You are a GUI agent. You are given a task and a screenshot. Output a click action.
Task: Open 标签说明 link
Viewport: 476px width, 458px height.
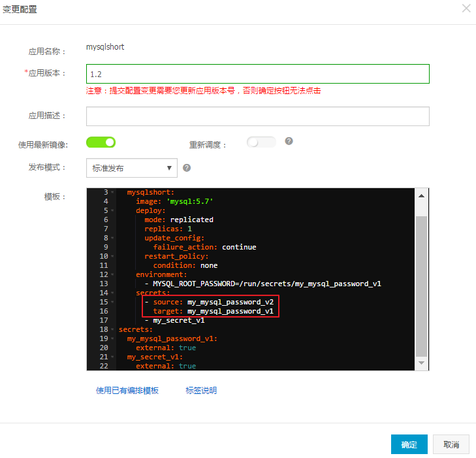[201, 391]
